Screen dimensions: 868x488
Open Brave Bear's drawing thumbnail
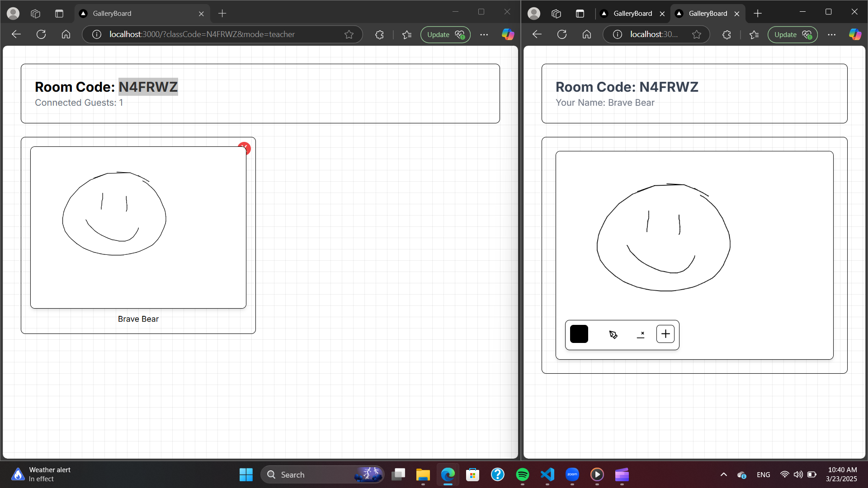coord(138,227)
